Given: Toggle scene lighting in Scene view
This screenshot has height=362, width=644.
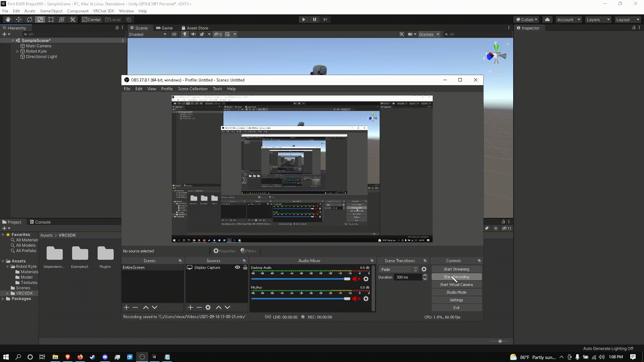Looking at the screenshot, I should pyautogui.click(x=184, y=34).
